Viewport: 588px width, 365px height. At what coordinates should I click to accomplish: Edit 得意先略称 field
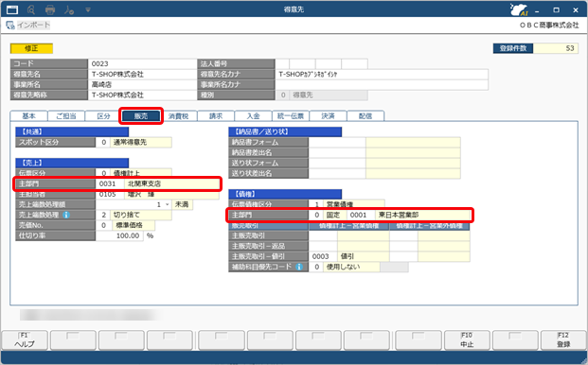(x=142, y=96)
